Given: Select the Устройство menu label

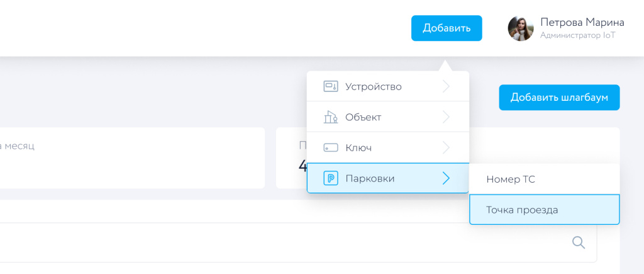Looking at the screenshot, I should point(373,86).
